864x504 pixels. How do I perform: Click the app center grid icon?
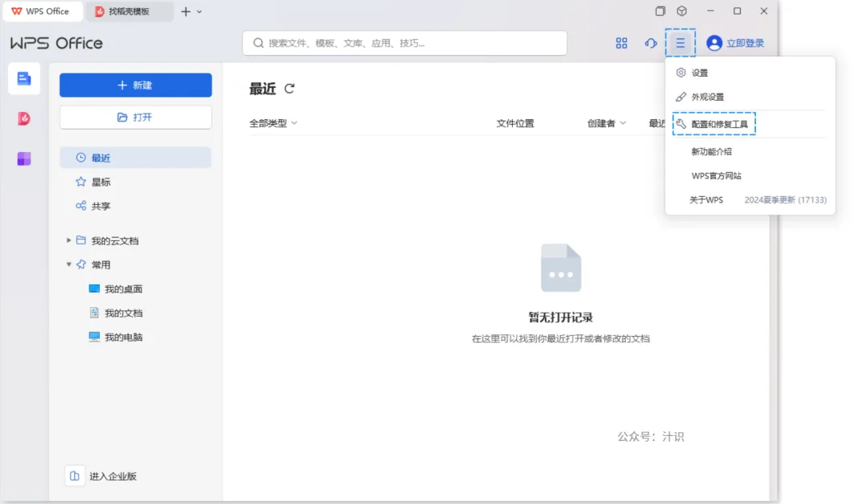622,43
